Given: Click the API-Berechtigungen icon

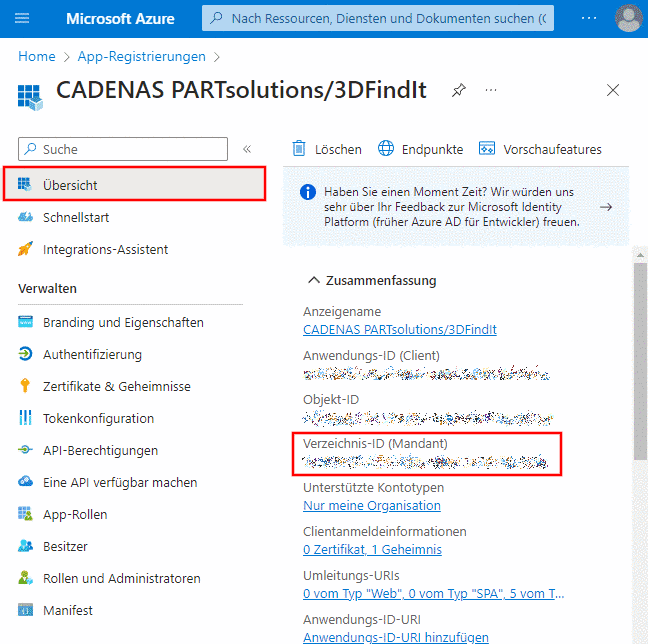Looking at the screenshot, I should coord(25,449).
